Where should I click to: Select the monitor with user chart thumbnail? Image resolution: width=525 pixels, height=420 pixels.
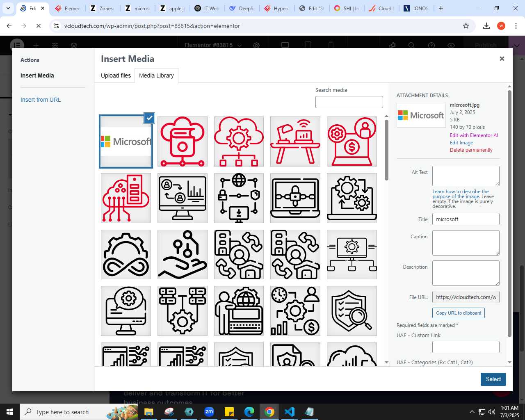pyautogui.click(x=183, y=198)
